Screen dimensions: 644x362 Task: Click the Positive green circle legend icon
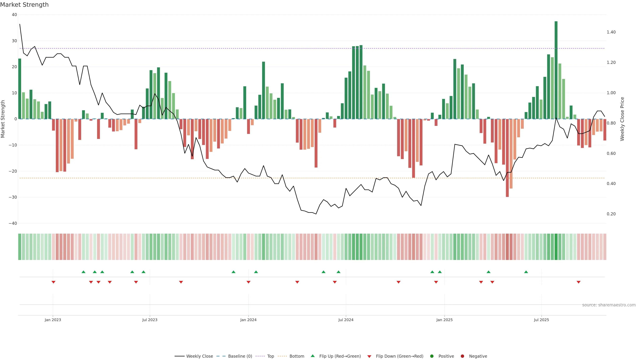pyautogui.click(x=432, y=356)
